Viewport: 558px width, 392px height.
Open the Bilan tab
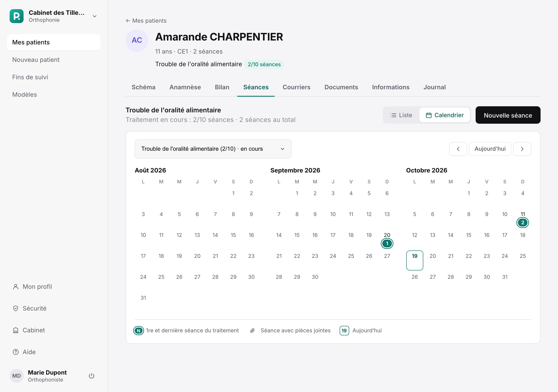(x=222, y=87)
